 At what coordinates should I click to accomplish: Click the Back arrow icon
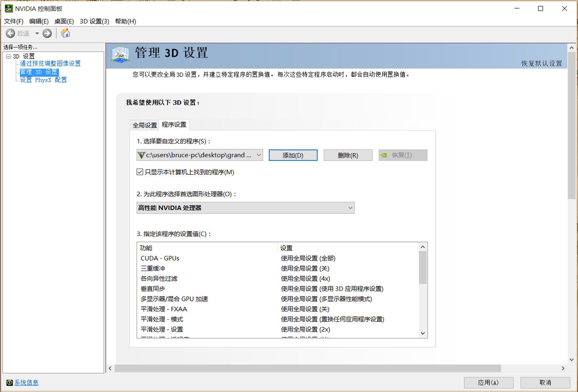(x=10, y=34)
